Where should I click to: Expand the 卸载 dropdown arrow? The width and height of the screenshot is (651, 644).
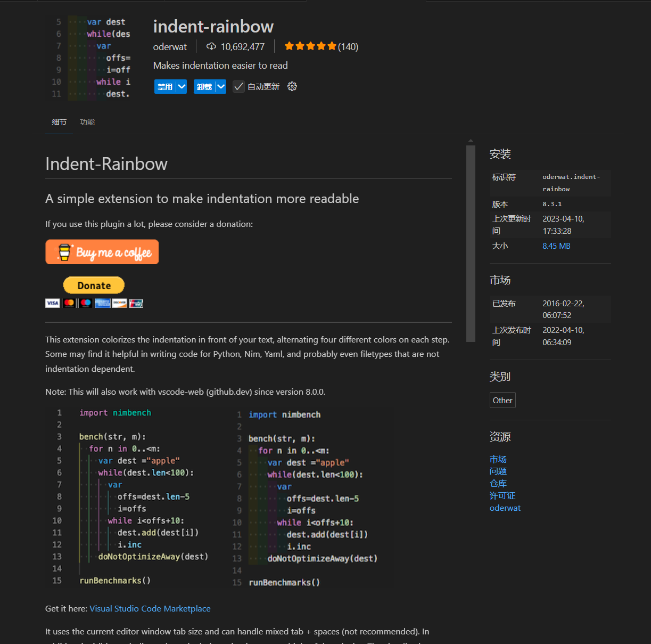pos(221,86)
